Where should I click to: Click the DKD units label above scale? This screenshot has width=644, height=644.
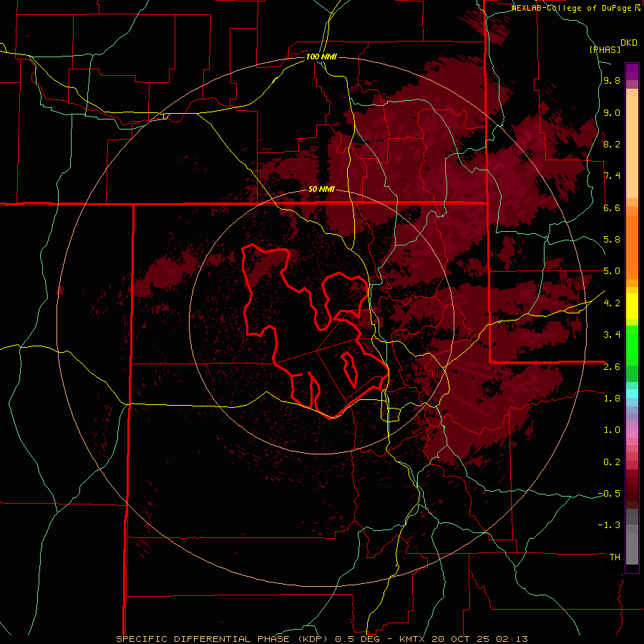point(629,43)
